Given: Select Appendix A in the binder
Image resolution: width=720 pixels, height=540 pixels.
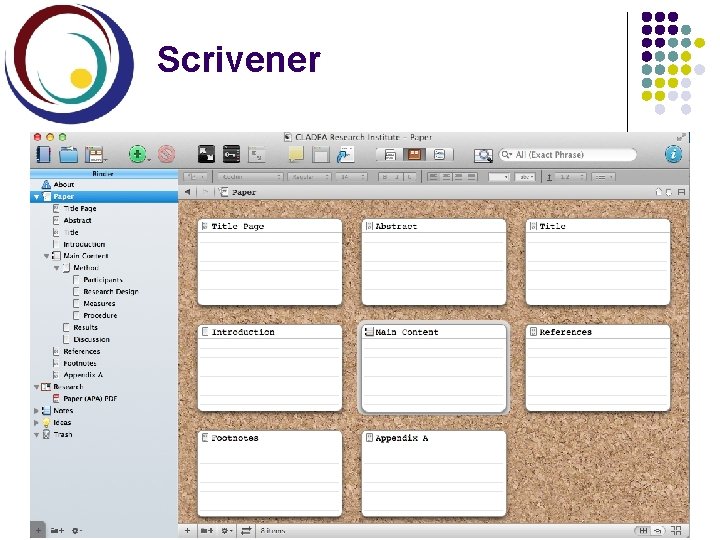Looking at the screenshot, I should pos(83,375).
